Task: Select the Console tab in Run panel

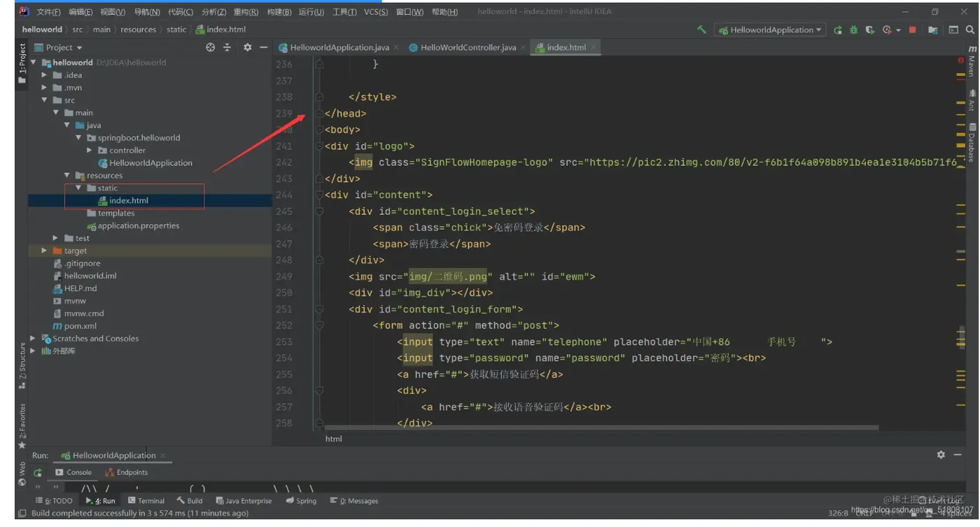Action: pyautogui.click(x=73, y=472)
